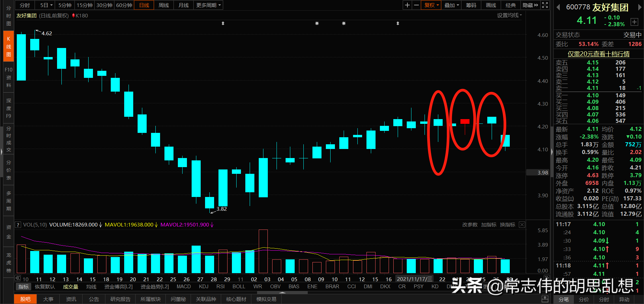Select the 分笔 tick data tab
This screenshot has height=304, width=644.
tap(563, 300)
